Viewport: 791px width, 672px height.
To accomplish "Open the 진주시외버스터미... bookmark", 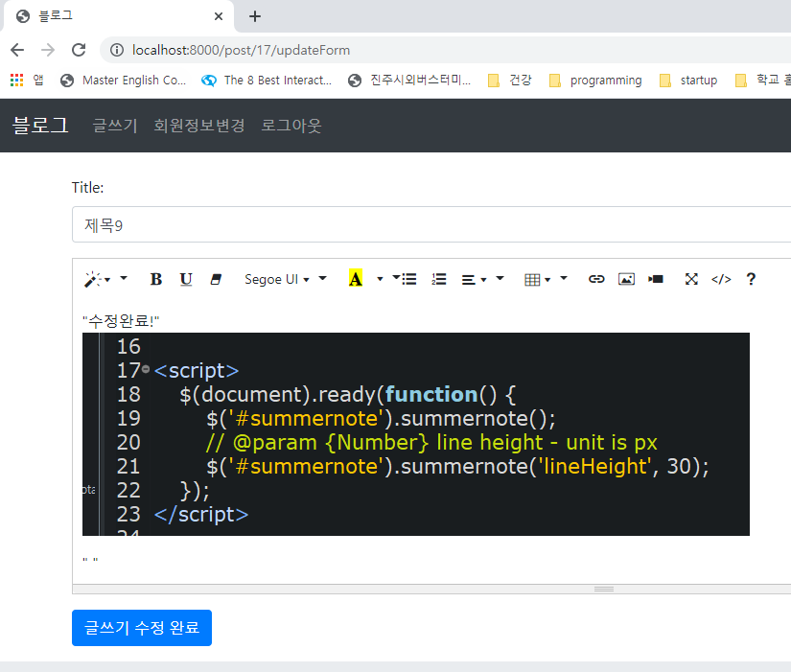I will coord(409,80).
